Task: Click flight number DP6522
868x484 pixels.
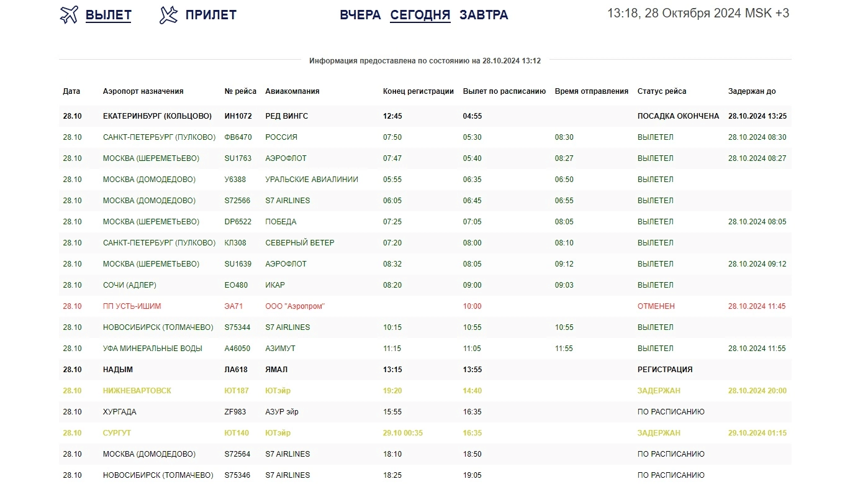Action: (x=238, y=222)
